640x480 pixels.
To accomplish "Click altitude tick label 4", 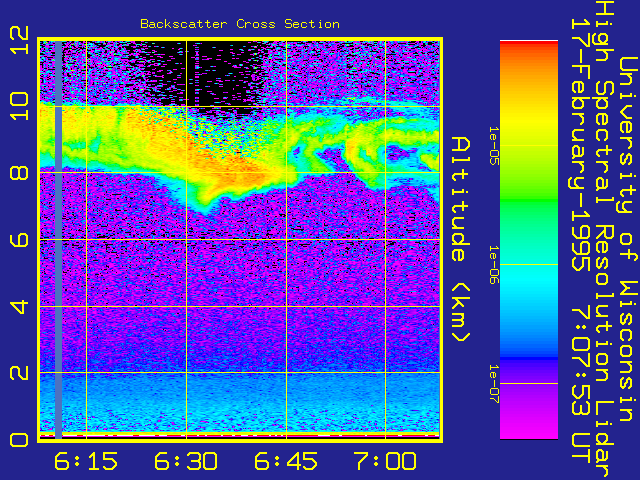I will (x=20, y=306).
